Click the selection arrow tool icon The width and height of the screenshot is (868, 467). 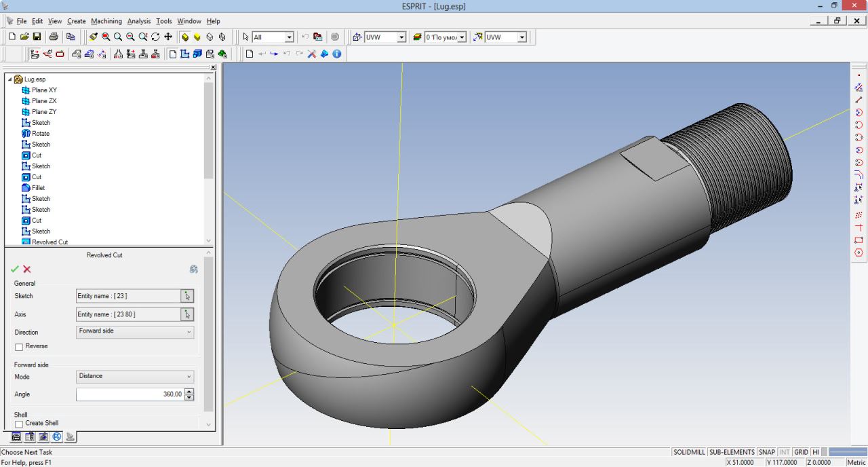[x=246, y=37]
